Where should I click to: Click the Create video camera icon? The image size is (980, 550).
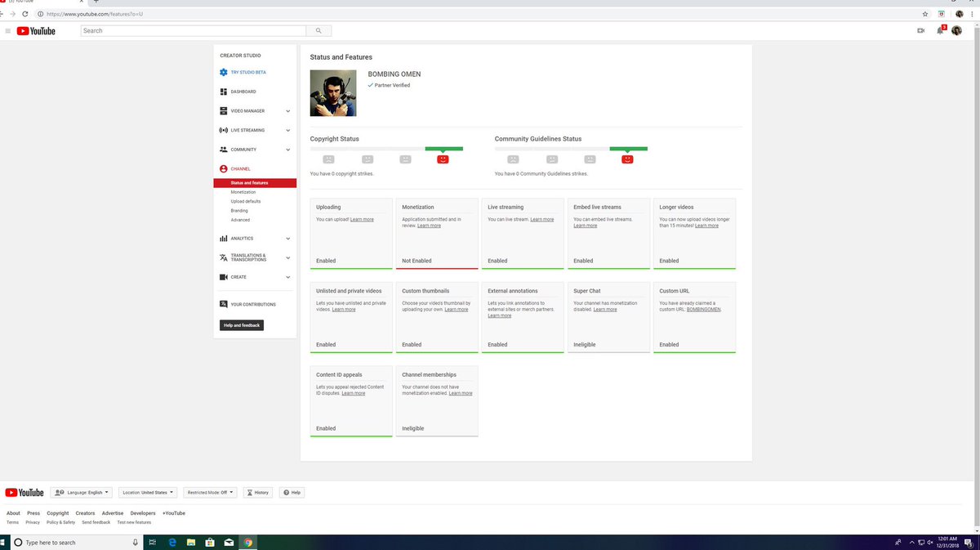coord(224,277)
